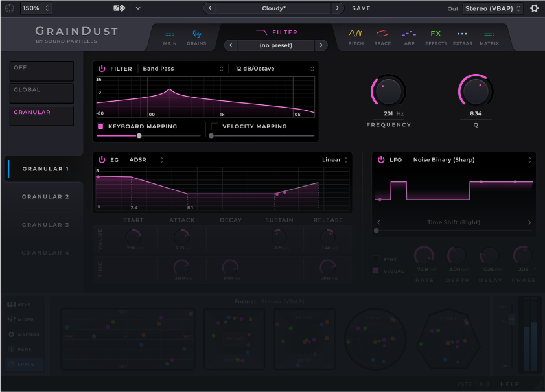The image size is (545, 392).
Task: Select the Global filter mode button
Action: (41, 93)
